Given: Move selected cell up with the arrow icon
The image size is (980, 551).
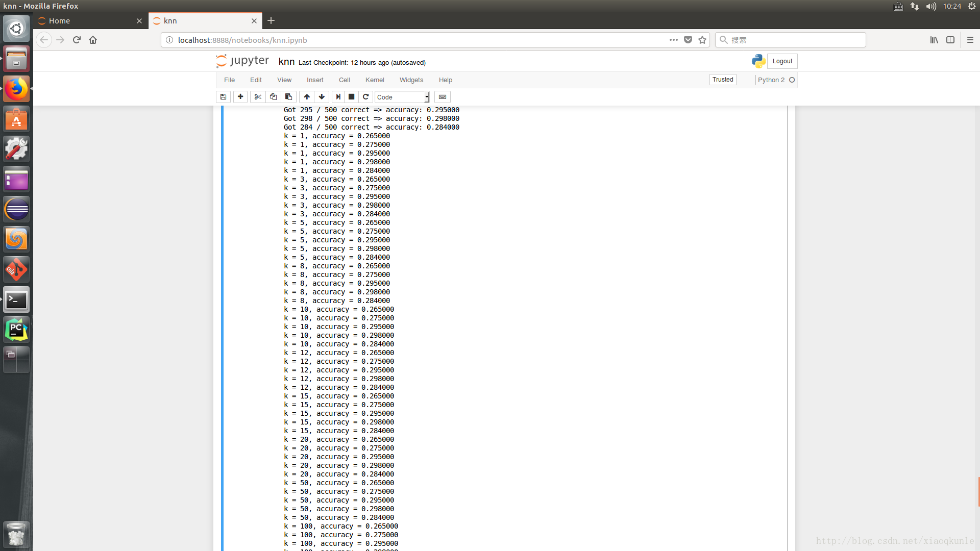Looking at the screenshot, I should [x=307, y=97].
